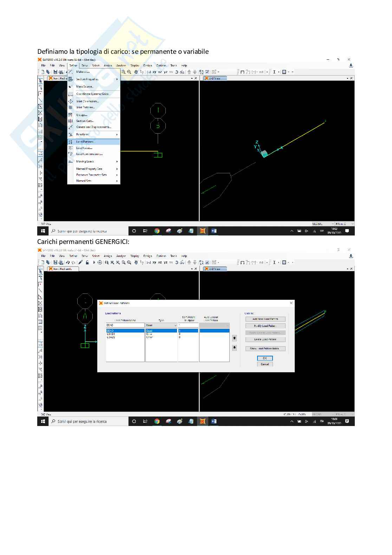Click the Mass Source icon in Define menu

[71, 86]
